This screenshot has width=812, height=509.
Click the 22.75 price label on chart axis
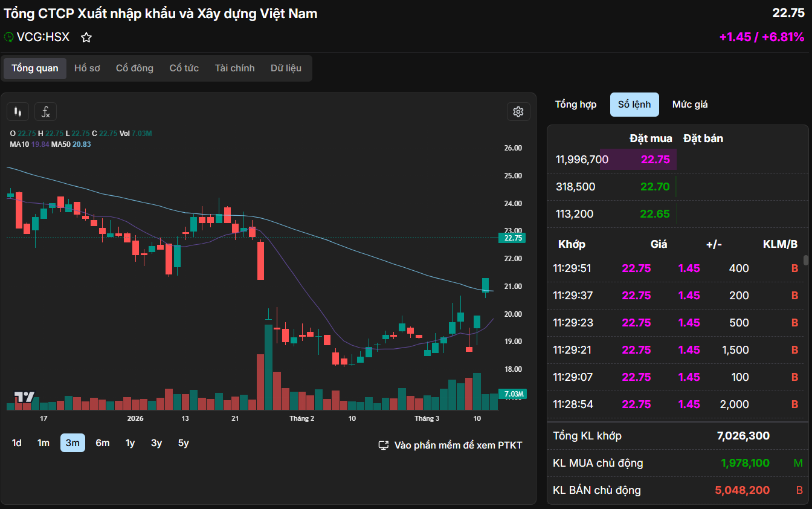pos(512,238)
